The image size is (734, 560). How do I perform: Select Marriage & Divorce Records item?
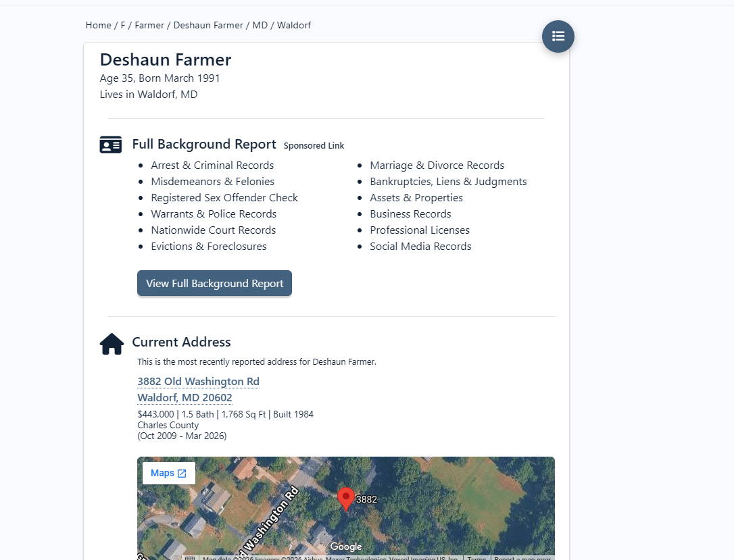tap(437, 165)
